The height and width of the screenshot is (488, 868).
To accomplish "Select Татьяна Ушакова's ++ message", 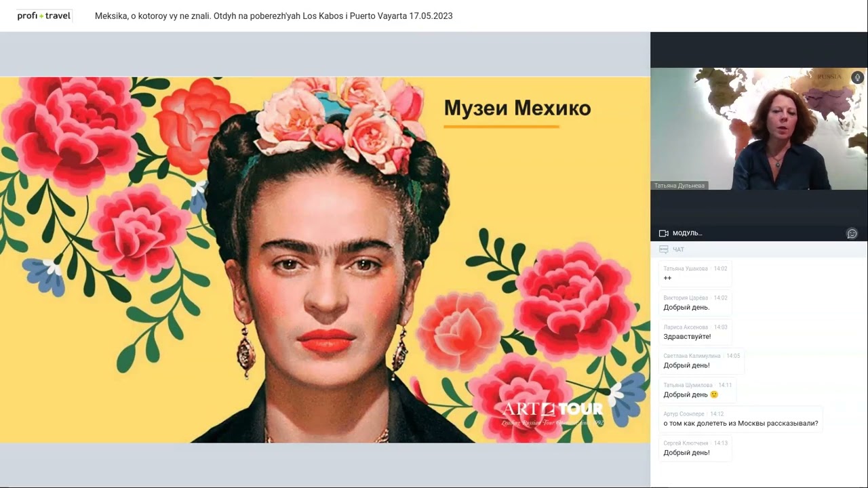I will [x=695, y=273].
